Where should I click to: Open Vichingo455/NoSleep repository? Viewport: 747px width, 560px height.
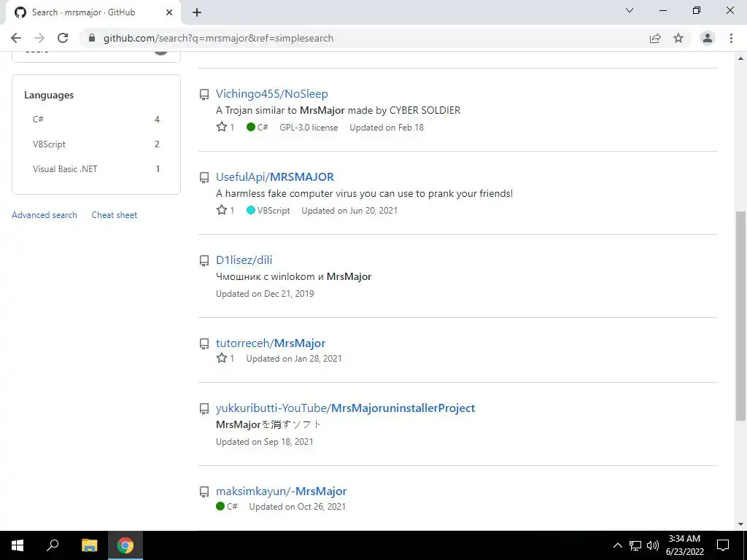(271, 94)
